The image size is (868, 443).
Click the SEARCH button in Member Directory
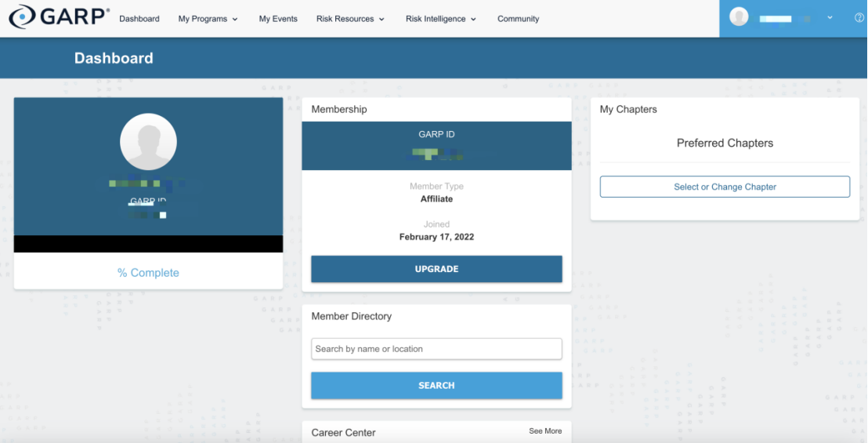click(437, 386)
